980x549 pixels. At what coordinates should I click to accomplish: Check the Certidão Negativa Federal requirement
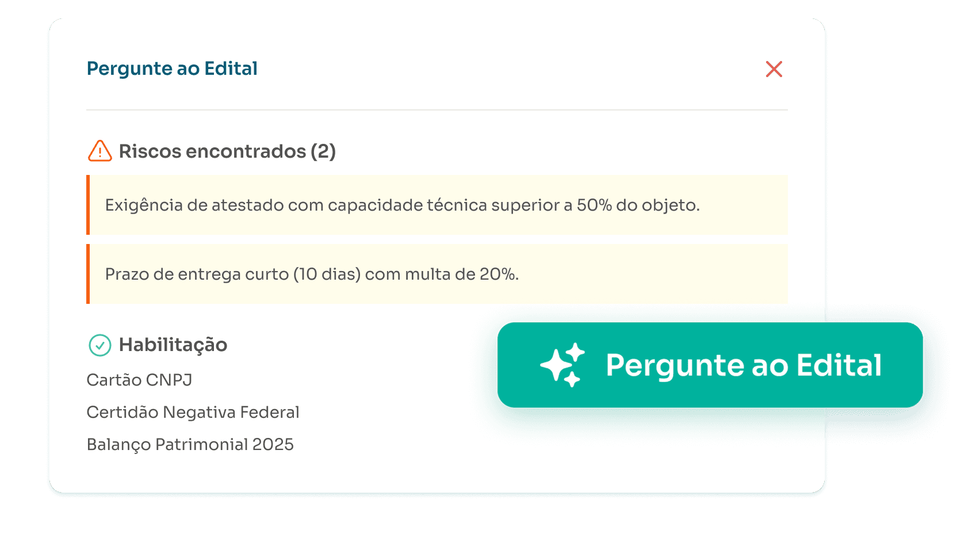click(193, 412)
